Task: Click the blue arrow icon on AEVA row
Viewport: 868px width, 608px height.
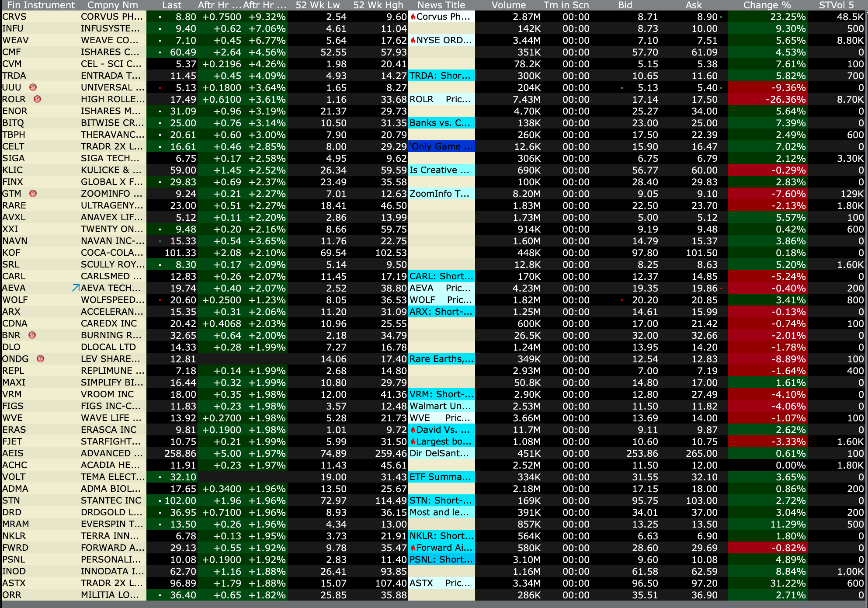Action: click(76, 288)
